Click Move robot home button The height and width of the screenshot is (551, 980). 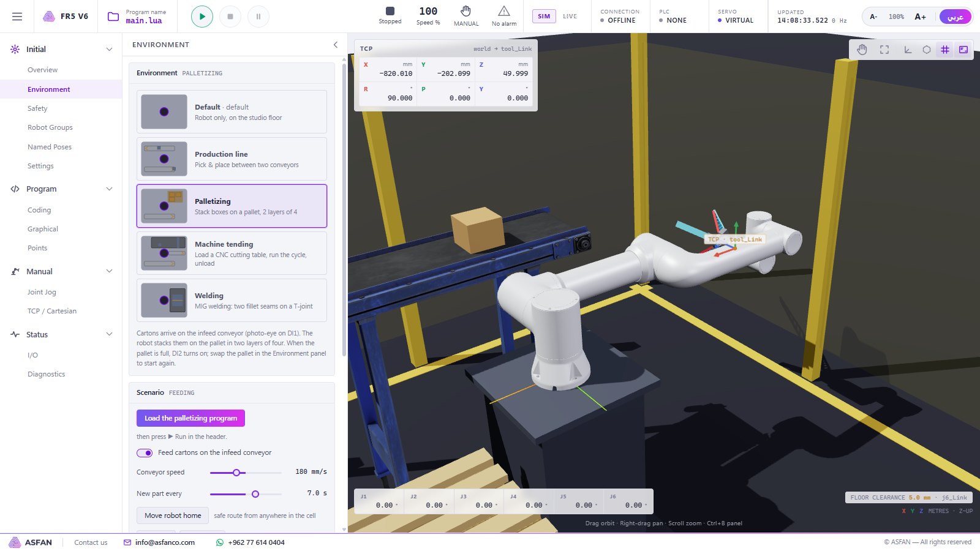tap(173, 515)
